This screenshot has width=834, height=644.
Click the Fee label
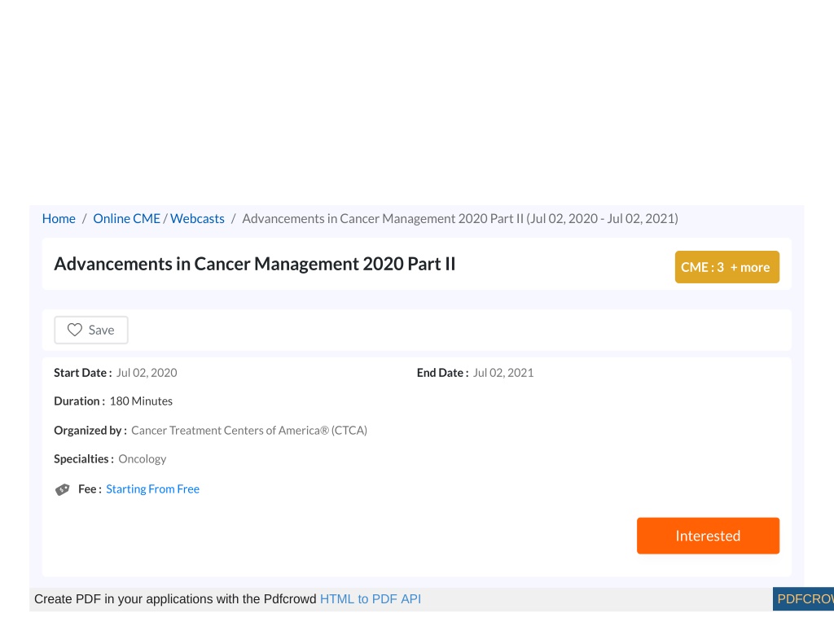[90, 488]
